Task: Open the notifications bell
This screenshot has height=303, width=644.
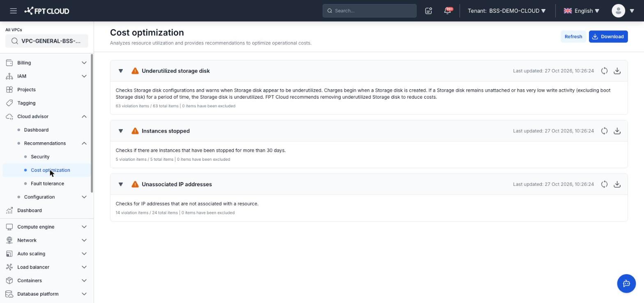Action: pos(448,11)
